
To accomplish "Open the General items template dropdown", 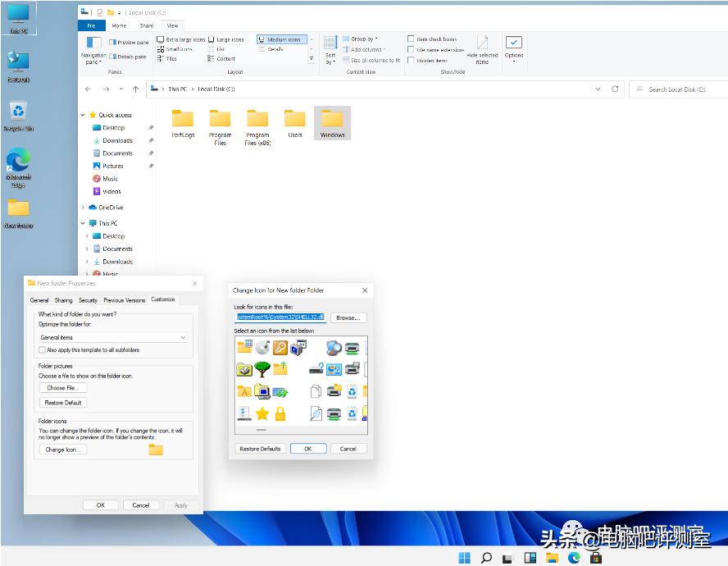I will click(113, 337).
